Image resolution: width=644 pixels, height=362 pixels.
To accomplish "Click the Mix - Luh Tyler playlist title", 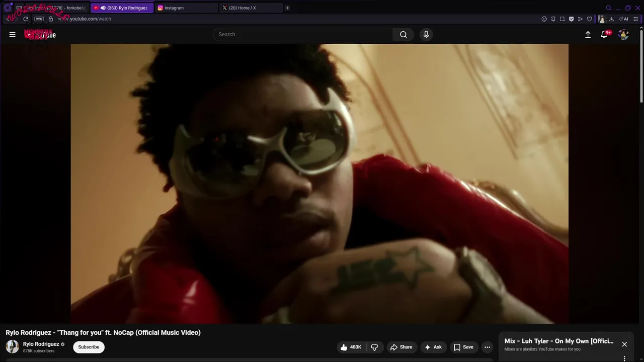I will pos(559,341).
